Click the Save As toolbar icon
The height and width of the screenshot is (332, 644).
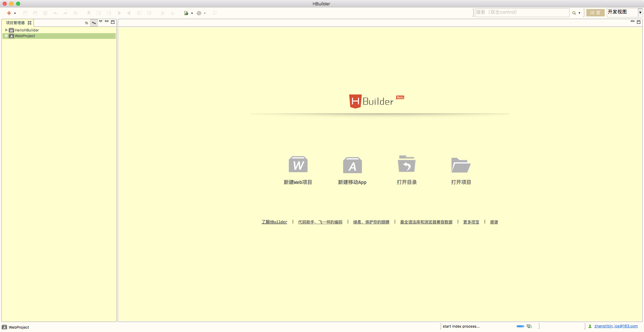(x=35, y=13)
